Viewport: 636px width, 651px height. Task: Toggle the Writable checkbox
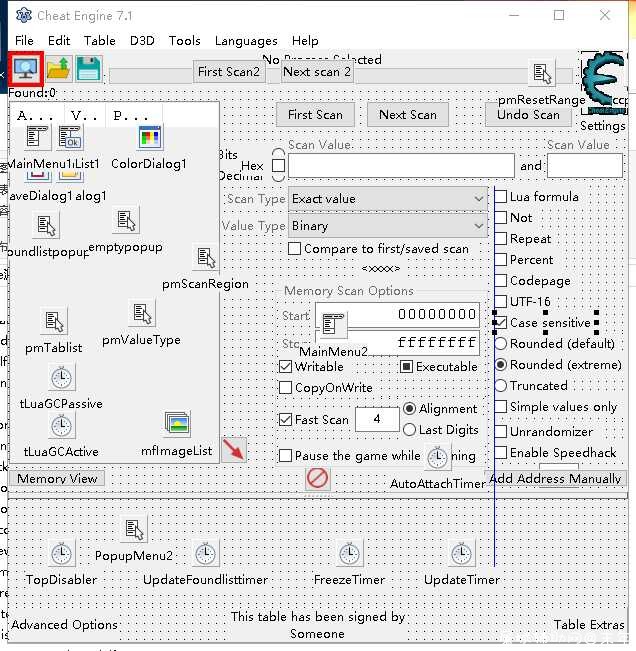pyautogui.click(x=285, y=367)
